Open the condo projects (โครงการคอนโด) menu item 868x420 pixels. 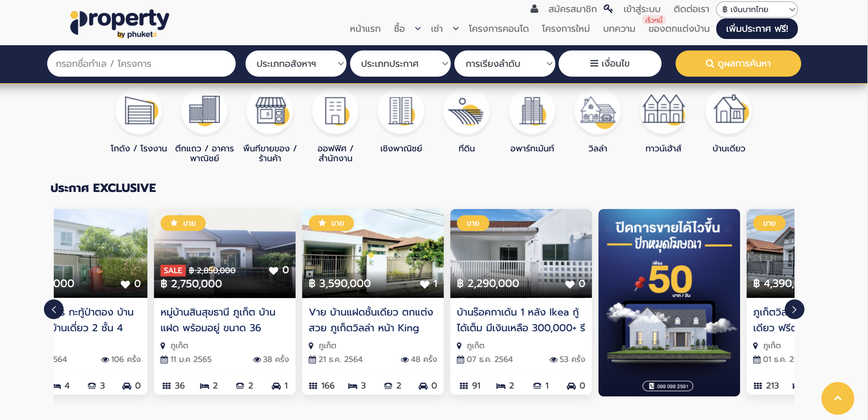point(498,29)
